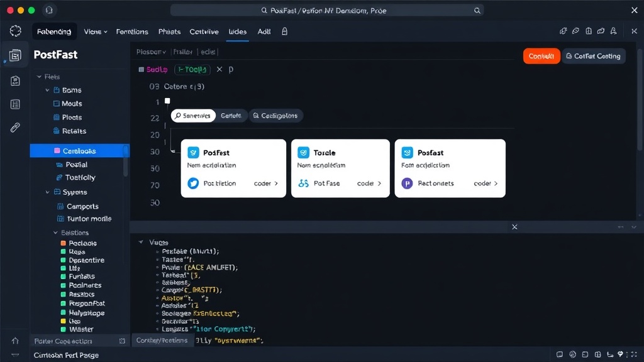Click the editor's right vertical scrollbar
The image size is (644, 362).
[640, 101]
